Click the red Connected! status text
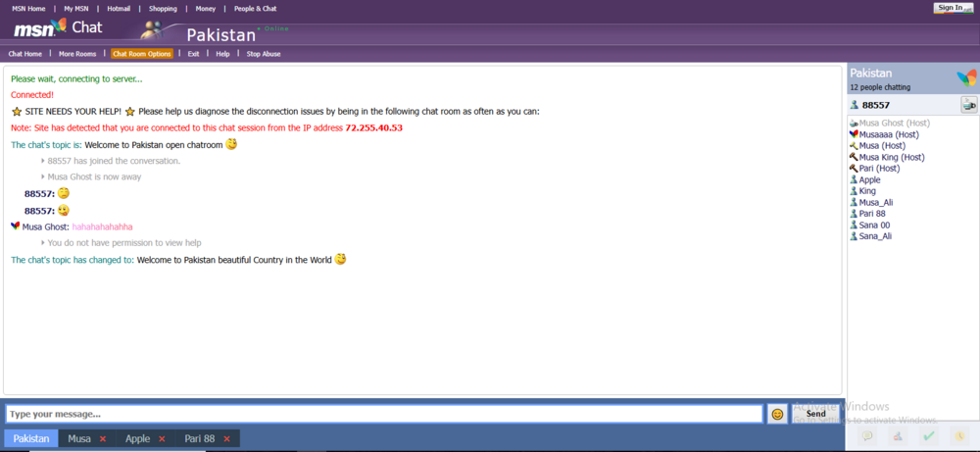 point(32,95)
